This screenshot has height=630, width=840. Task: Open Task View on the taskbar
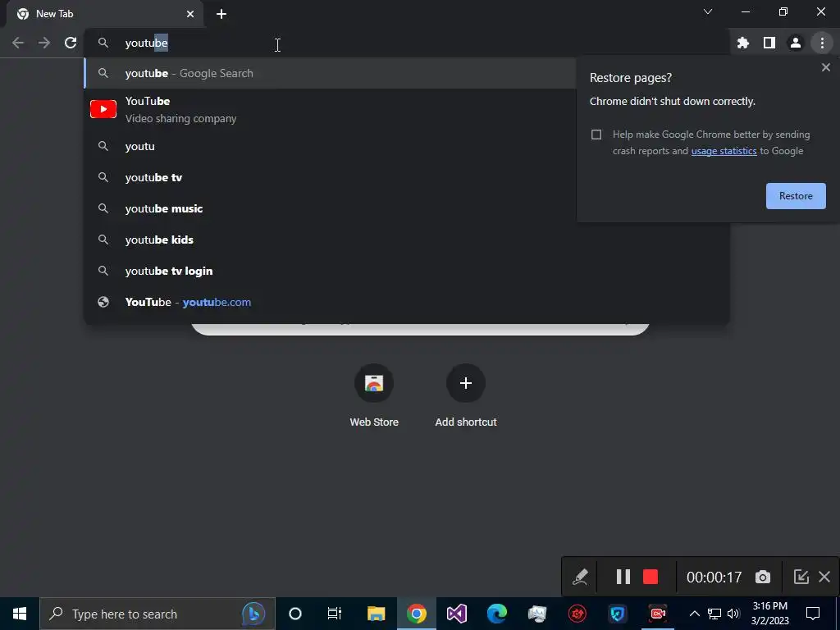(335, 614)
